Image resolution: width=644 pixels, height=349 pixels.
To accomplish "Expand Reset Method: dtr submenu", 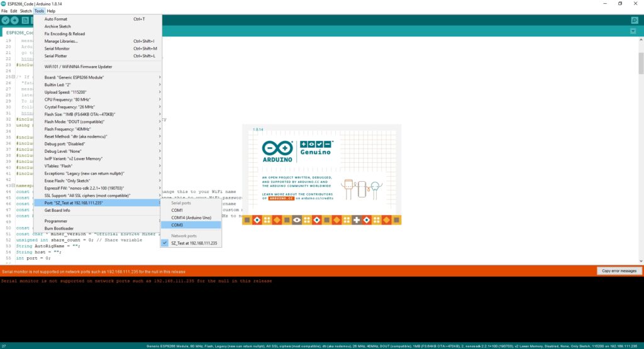I will (97, 136).
